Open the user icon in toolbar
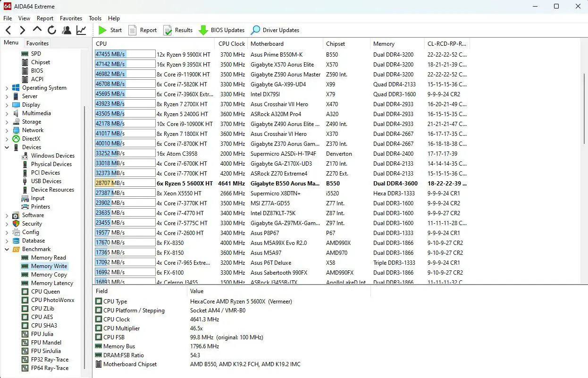 [67, 30]
